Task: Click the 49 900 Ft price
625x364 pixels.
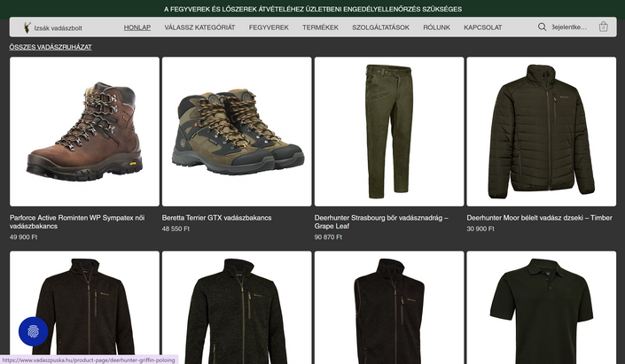Action: 24,237
